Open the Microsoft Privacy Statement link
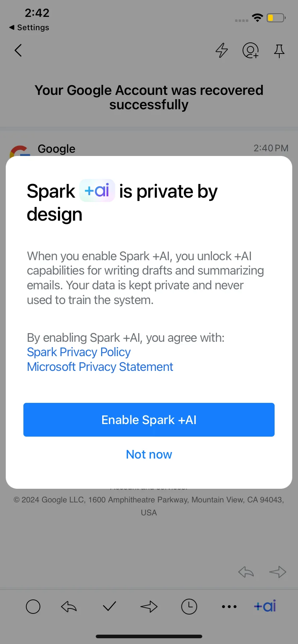Image resolution: width=298 pixels, height=644 pixels. [100, 367]
